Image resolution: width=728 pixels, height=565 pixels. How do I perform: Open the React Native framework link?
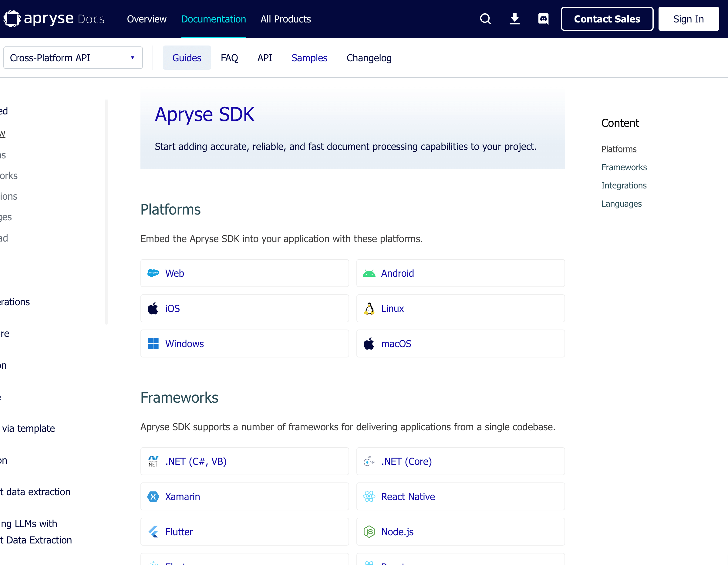tap(461, 497)
